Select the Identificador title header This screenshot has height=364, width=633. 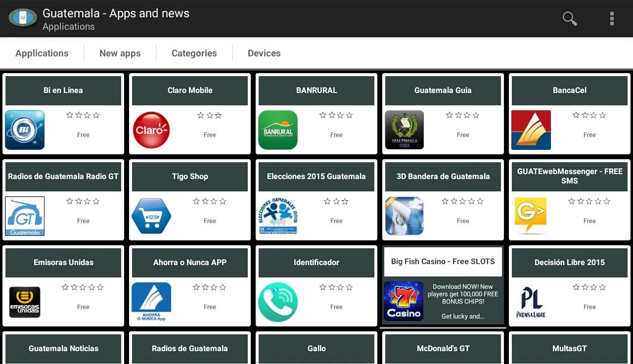tap(316, 263)
